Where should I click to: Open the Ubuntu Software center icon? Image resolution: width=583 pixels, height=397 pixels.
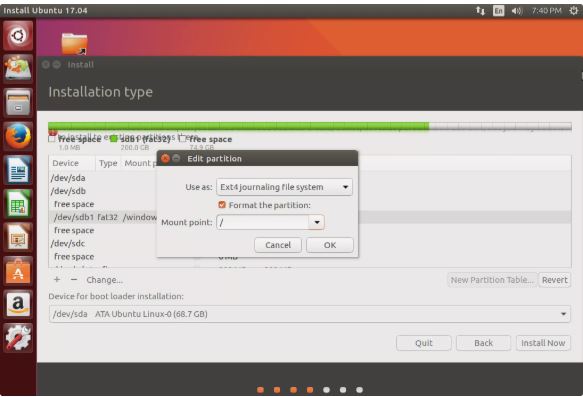pyautogui.click(x=17, y=271)
